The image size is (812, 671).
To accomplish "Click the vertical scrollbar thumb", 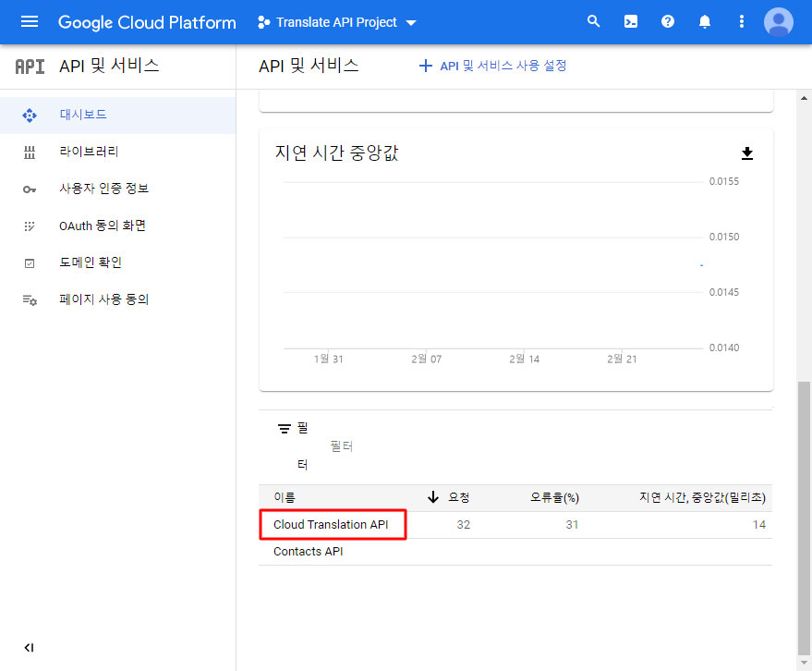I will coord(805,518).
